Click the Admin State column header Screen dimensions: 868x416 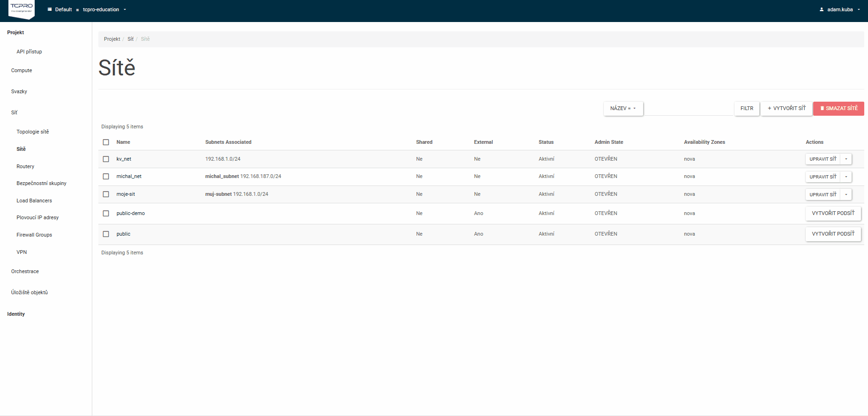(608, 142)
